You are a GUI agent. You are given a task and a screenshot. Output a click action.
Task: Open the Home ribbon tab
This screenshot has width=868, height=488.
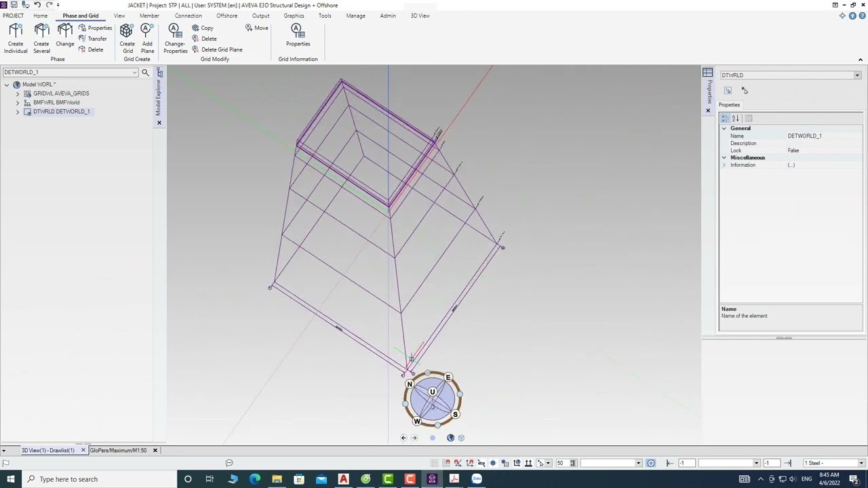coord(41,16)
